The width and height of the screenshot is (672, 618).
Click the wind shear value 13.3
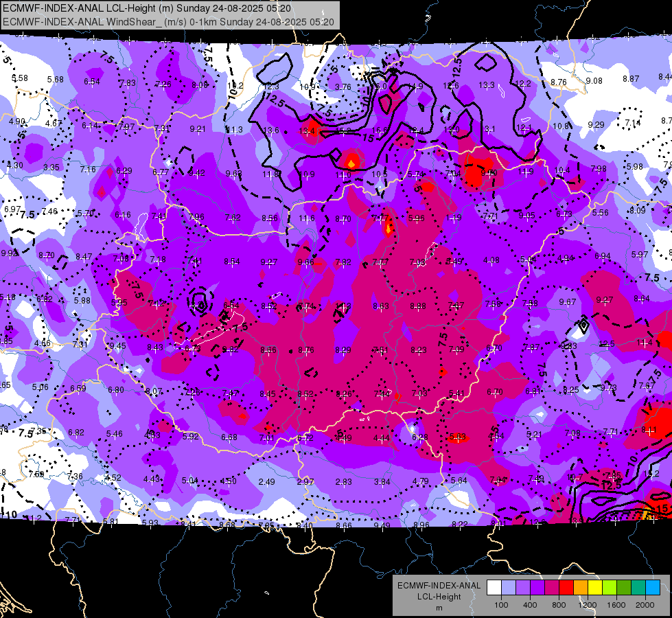pyautogui.click(x=487, y=85)
